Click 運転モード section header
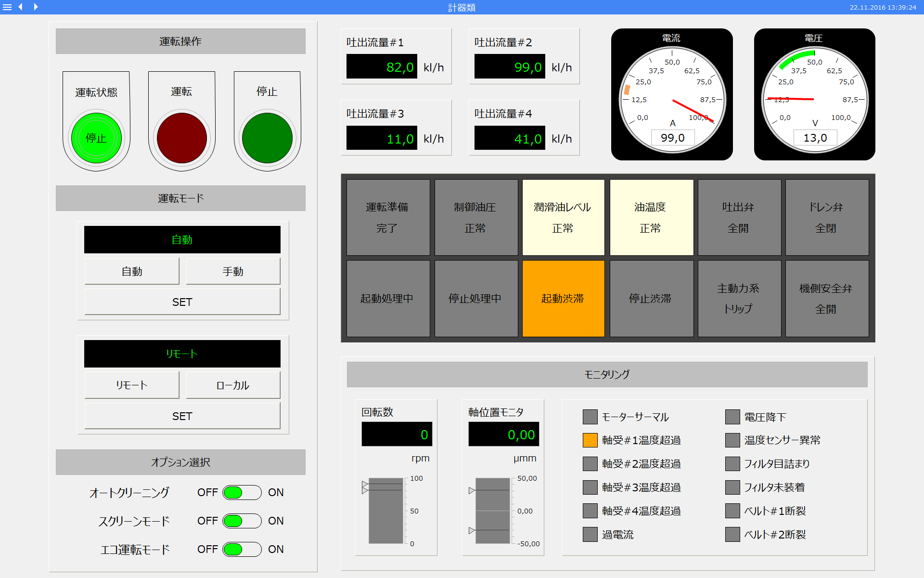The height and width of the screenshot is (578, 924). 180,198
